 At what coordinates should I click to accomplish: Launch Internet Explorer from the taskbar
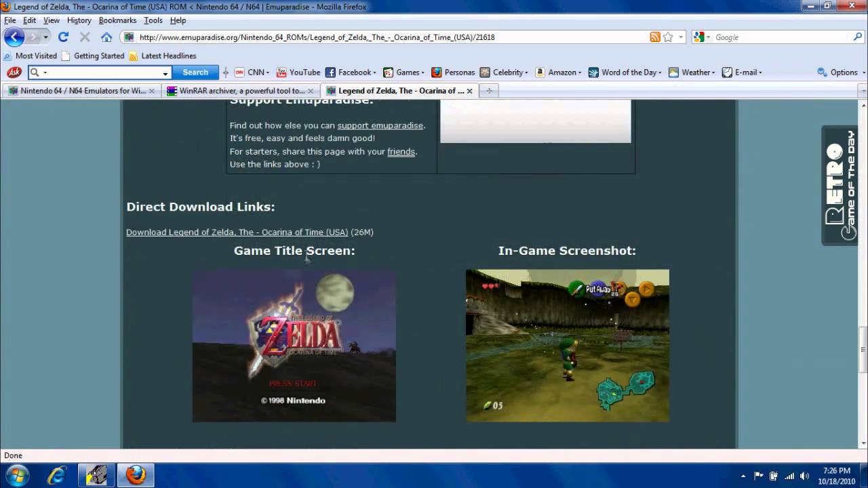click(56, 475)
